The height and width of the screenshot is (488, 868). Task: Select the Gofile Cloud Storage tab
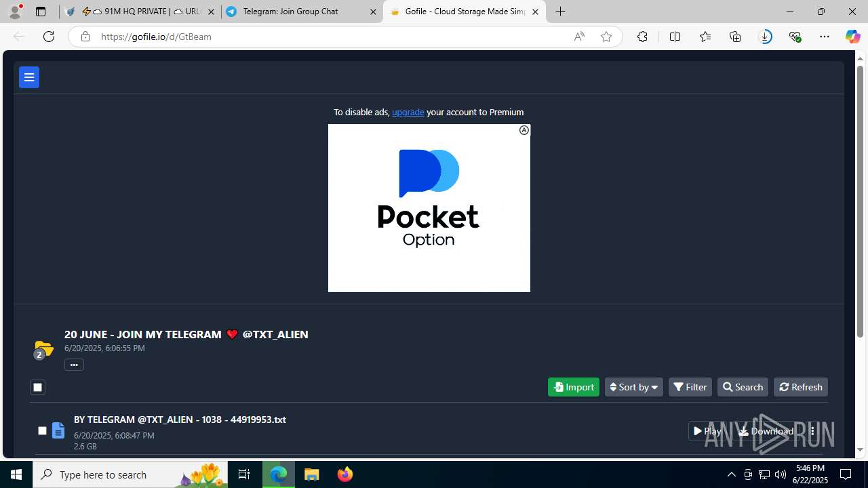pyautogui.click(x=465, y=12)
